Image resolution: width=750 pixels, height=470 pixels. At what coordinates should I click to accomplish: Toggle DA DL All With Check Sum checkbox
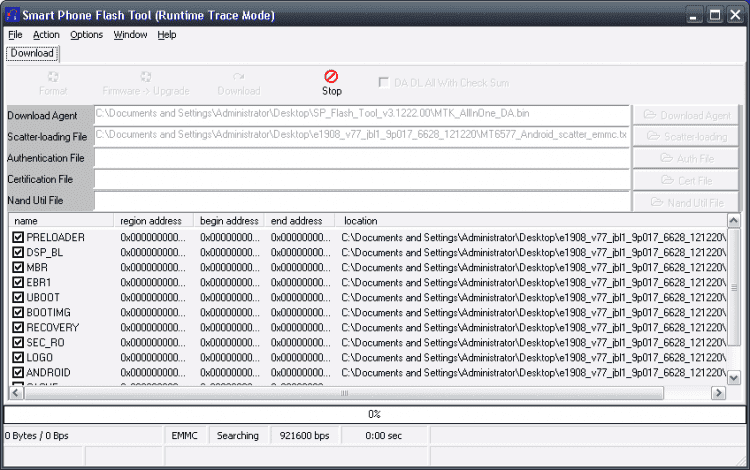point(384,83)
